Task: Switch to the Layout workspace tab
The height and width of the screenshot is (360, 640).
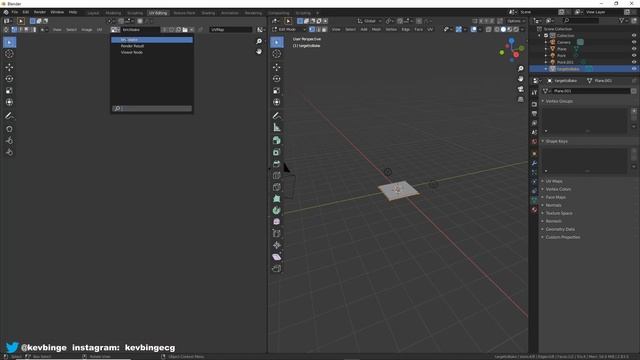Action: [x=93, y=13]
